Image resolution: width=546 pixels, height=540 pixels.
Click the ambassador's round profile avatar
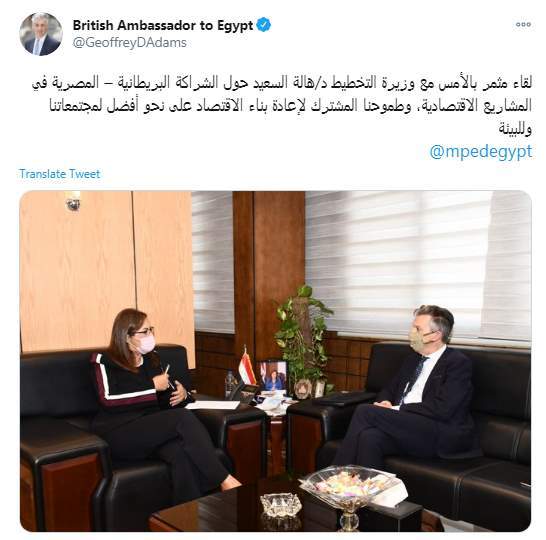[x=41, y=34]
